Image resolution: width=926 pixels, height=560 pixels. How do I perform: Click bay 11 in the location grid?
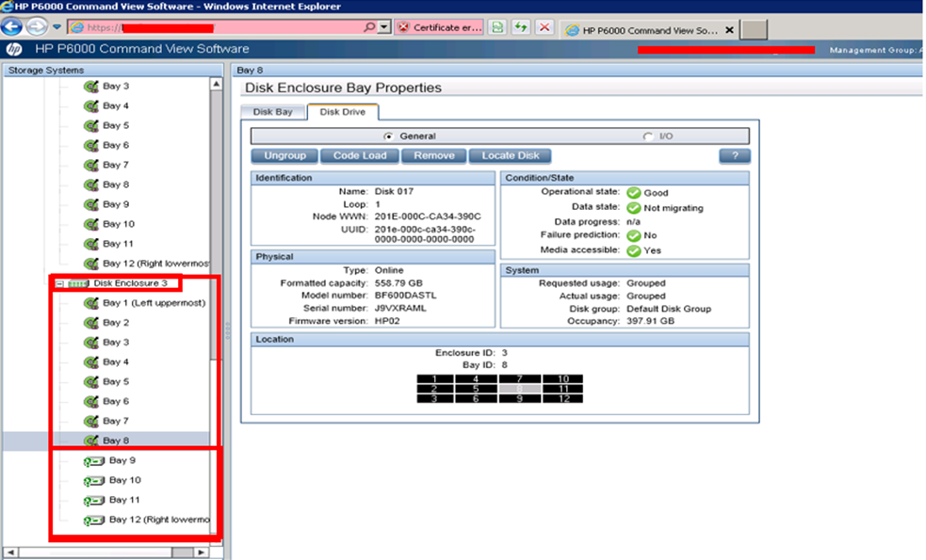(x=562, y=389)
